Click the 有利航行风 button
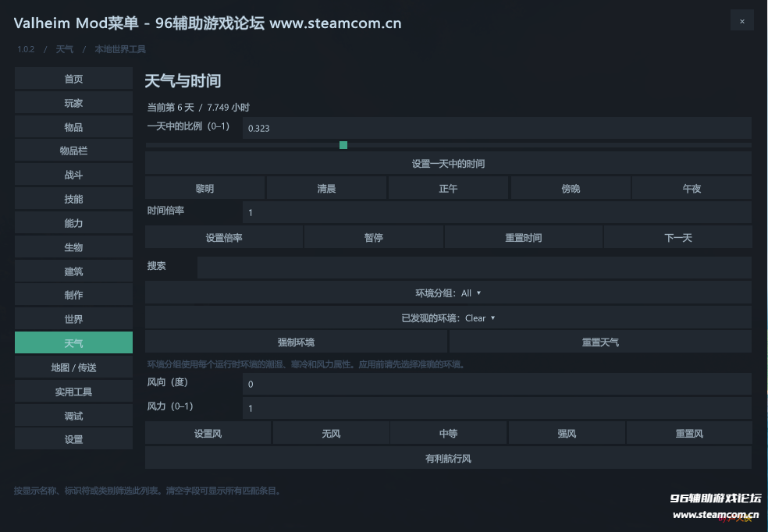 click(448, 458)
